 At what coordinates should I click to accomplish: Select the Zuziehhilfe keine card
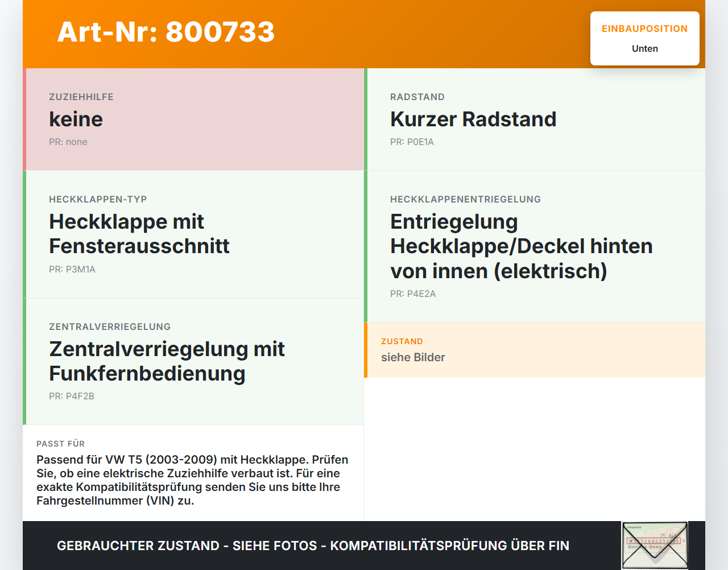[193, 119]
